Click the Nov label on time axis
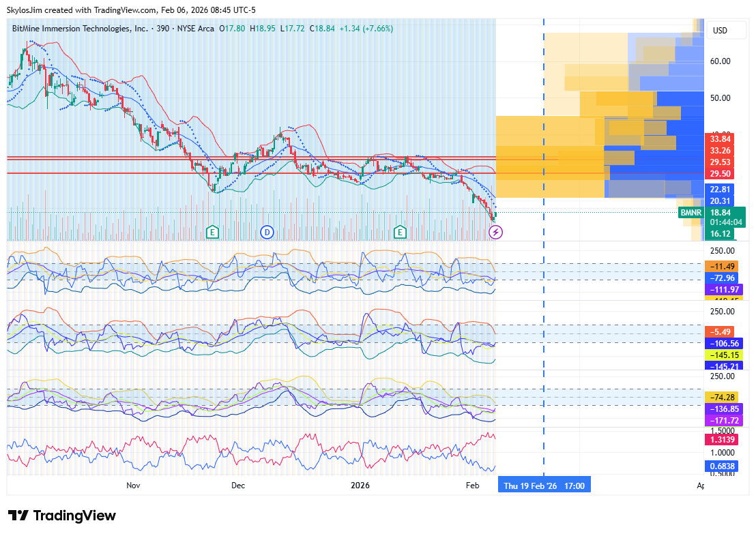The image size is (756, 536). 133,486
